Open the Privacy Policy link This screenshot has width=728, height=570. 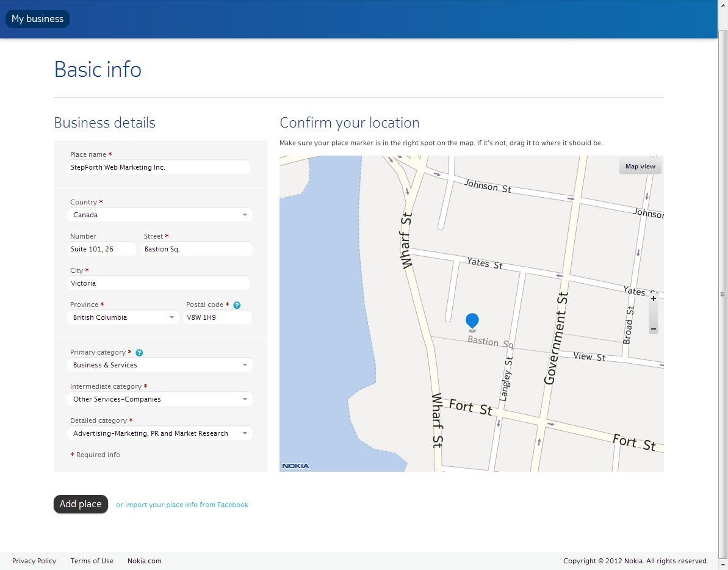coord(34,561)
